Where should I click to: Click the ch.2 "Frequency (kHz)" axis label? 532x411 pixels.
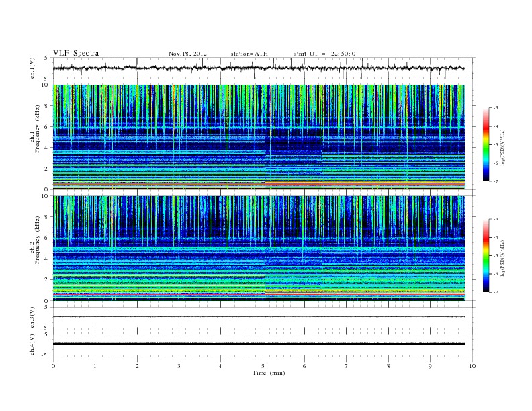pos(38,239)
